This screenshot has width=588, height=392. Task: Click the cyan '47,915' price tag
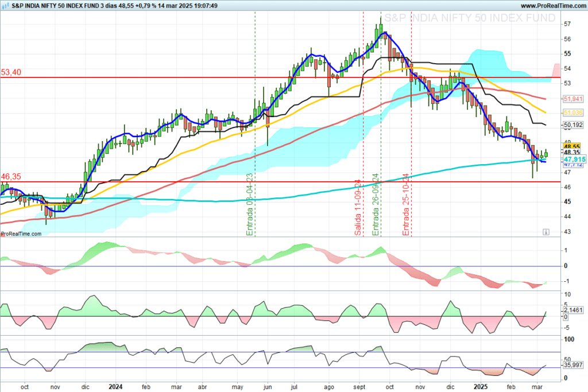tap(574, 160)
